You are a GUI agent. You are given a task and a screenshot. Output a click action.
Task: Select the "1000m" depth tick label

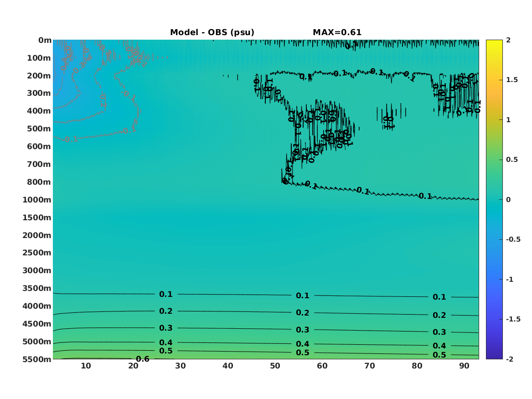[x=37, y=200]
